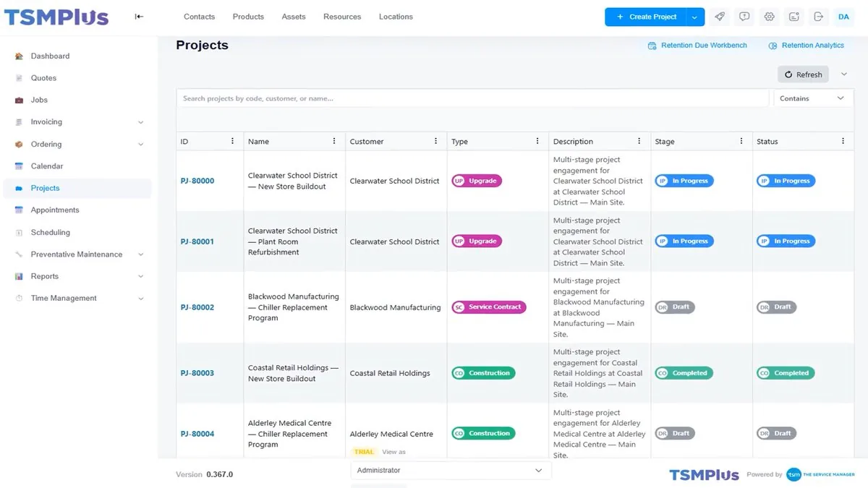Open the feedback chat bubble icon
The height and width of the screenshot is (488, 868).
744,17
